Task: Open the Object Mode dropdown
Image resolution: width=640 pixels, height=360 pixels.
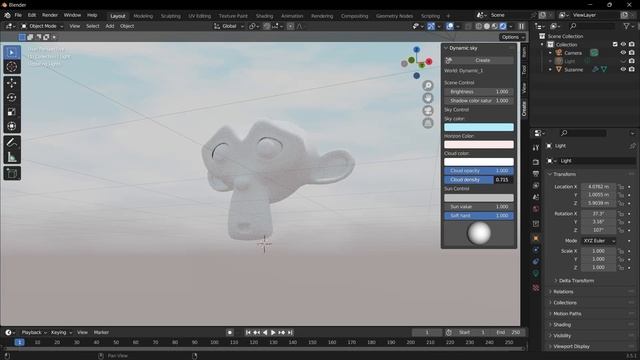Action: pos(42,26)
